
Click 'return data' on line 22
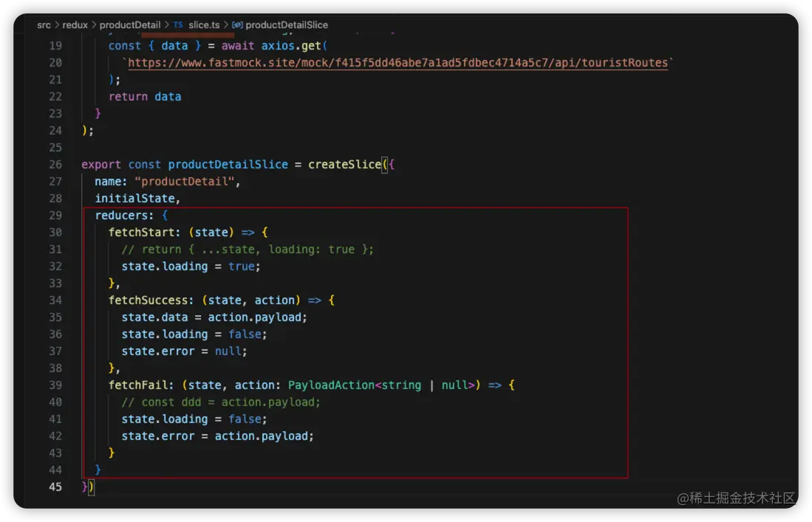145,97
